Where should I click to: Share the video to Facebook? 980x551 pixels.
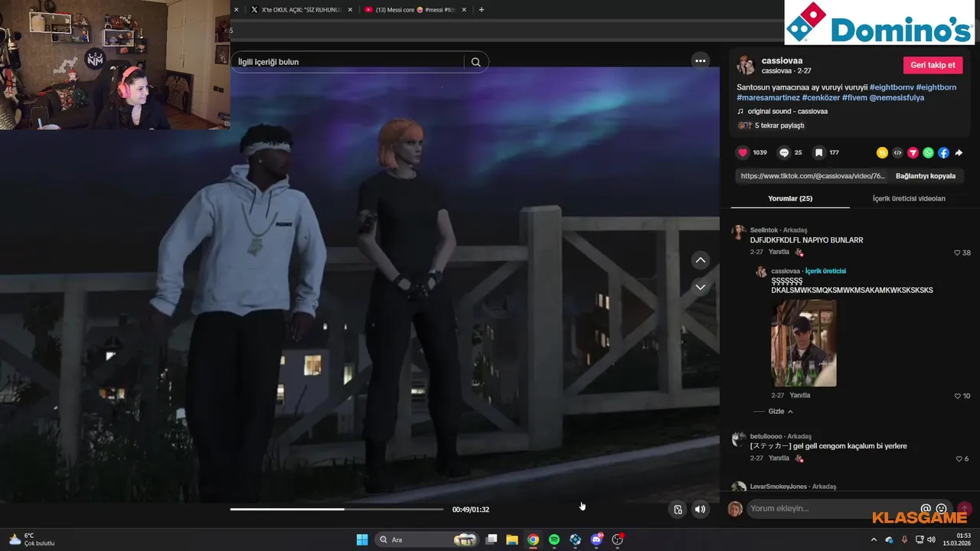tap(943, 152)
